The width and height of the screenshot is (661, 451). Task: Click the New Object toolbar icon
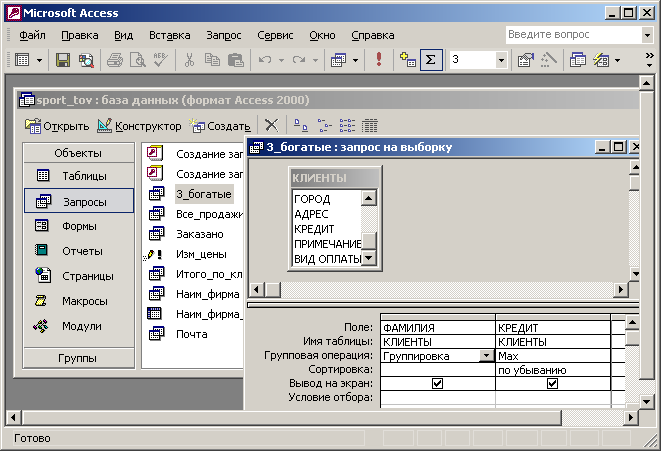coord(601,60)
